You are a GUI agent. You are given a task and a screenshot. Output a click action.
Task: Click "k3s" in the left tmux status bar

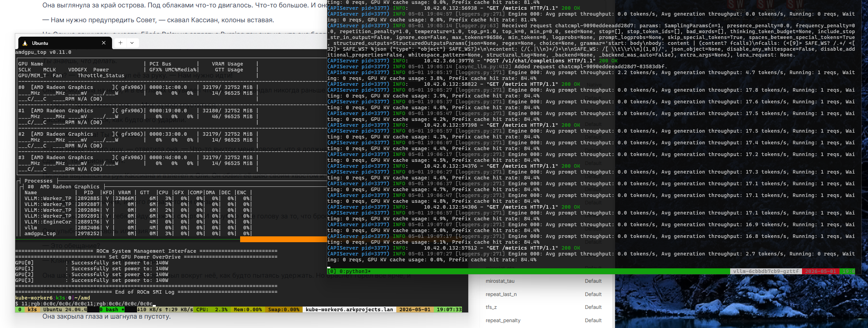32,310
